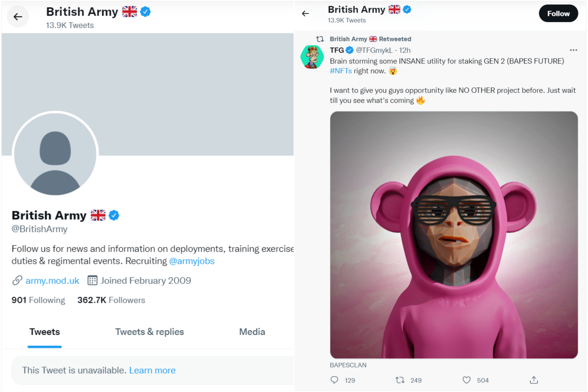Click the @armyjobs mention link

(x=191, y=261)
